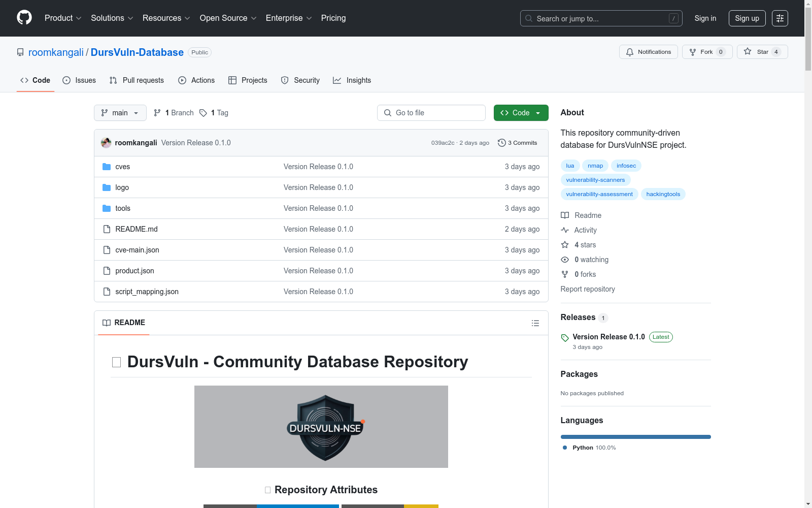Open the Version Release 0.1.0 release link
Screen dimensions: 812x508
(x=608, y=337)
